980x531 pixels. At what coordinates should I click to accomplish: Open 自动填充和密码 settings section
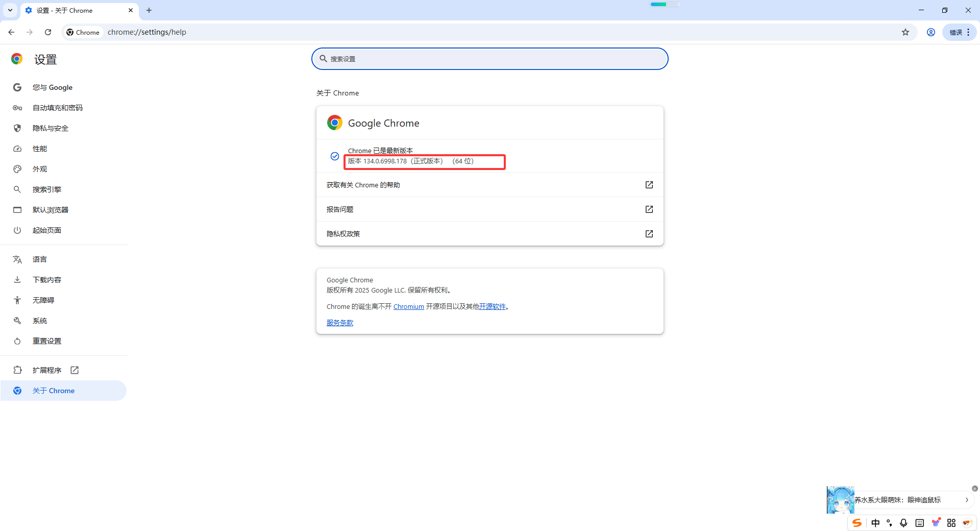(x=63, y=108)
